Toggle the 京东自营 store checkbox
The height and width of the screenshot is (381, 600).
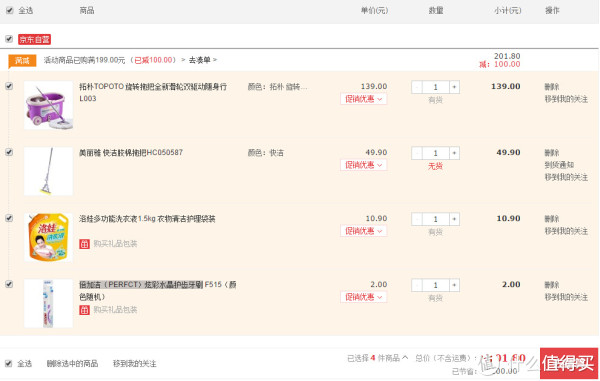pos(9,39)
